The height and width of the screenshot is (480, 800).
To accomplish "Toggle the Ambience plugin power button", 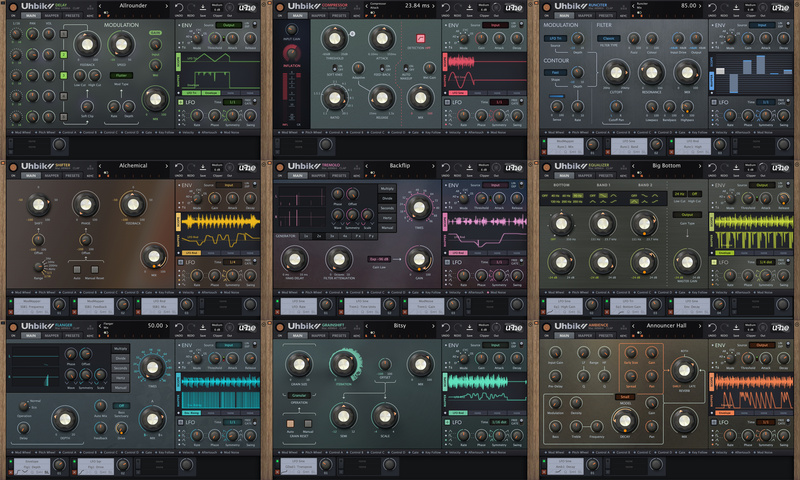I will (x=546, y=328).
